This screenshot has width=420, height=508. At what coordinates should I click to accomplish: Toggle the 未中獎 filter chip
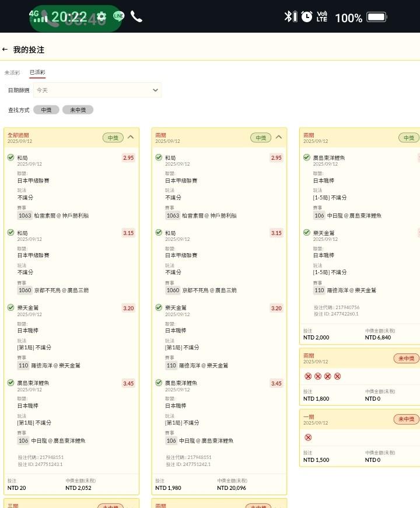[x=78, y=110]
